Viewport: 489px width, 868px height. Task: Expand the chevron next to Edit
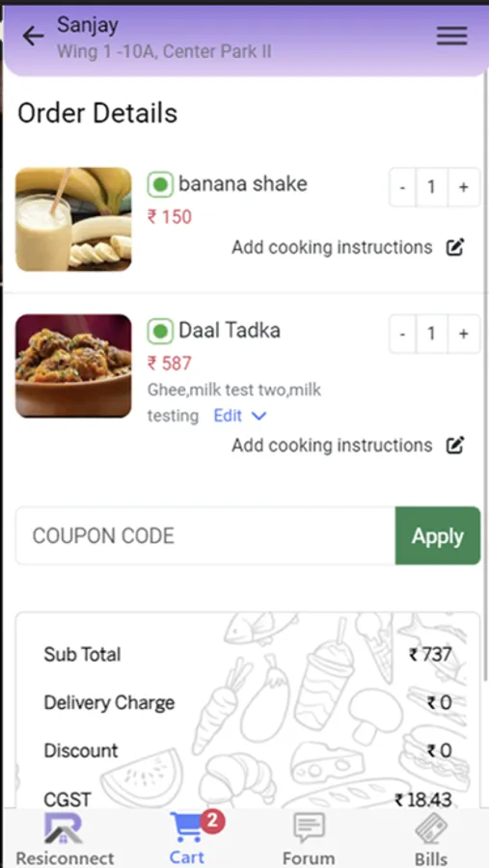[x=258, y=417]
